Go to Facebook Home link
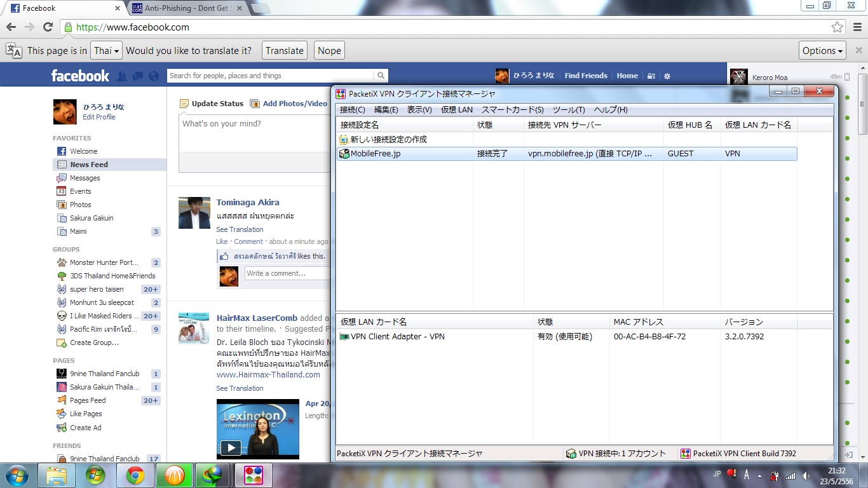 coord(627,76)
